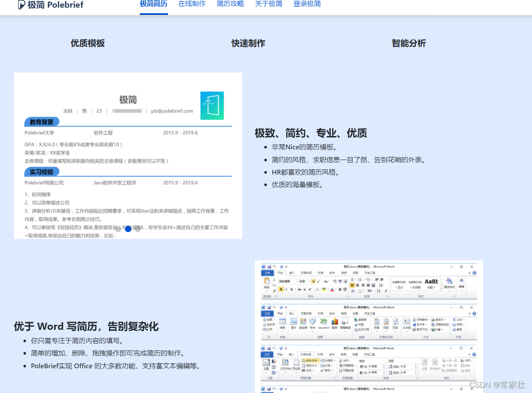This screenshot has height=393, width=532.
Task: Click the 超链接 hyperlink item in Insert ribbon
Action: 360,320
